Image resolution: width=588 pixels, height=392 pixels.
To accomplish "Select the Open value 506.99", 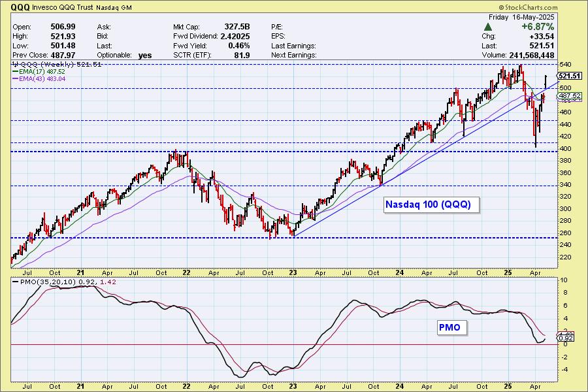I will [x=63, y=27].
